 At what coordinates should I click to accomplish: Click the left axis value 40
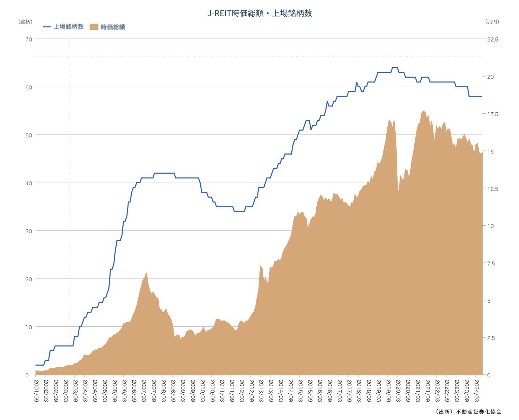pyautogui.click(x=28, y=183)
